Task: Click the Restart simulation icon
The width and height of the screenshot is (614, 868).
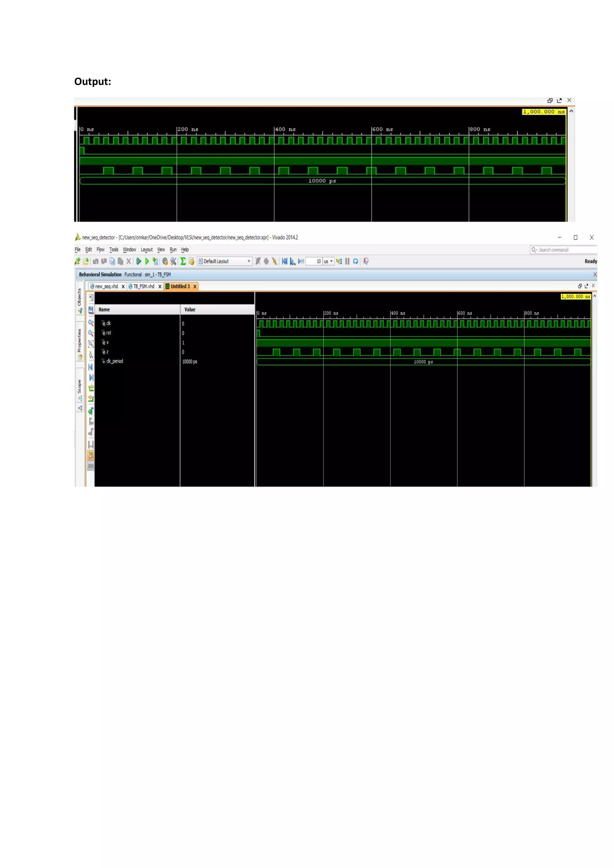Action: click(285, 261)
